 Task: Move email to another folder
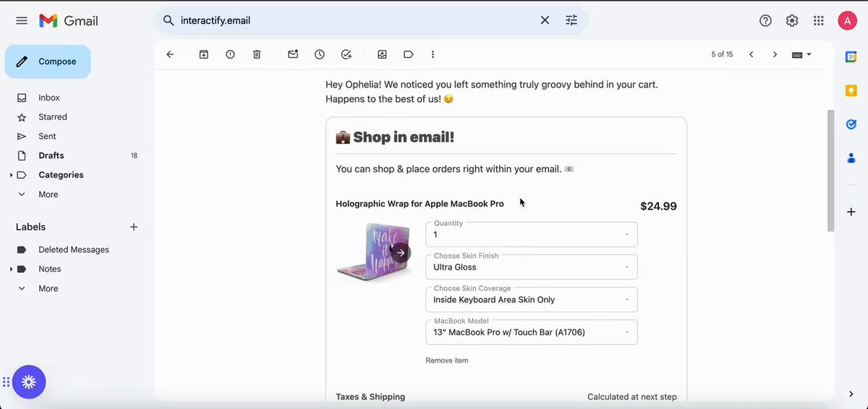(x=382, y=54)
